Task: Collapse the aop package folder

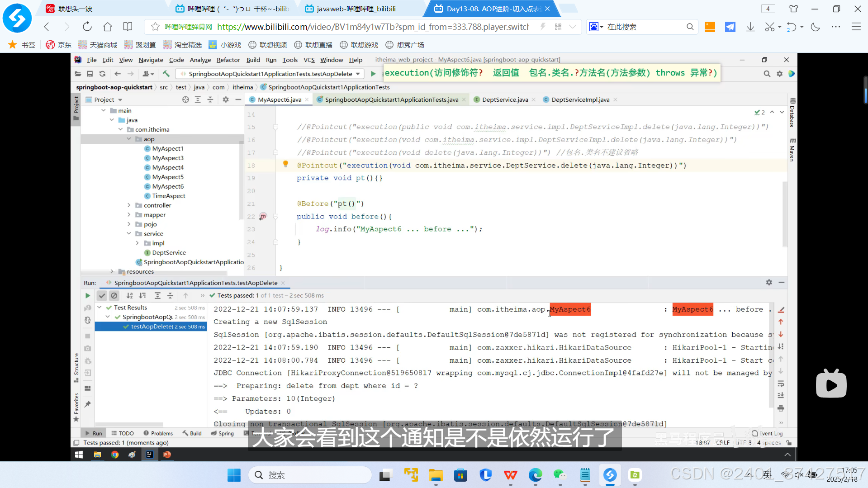Action: pyautogui.click(x=129, y=139)
